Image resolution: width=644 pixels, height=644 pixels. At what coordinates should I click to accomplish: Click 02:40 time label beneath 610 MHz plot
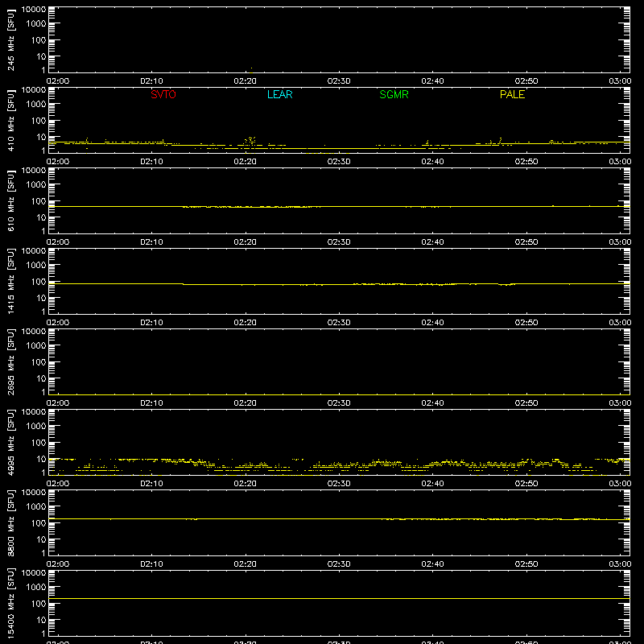[432, 242]
